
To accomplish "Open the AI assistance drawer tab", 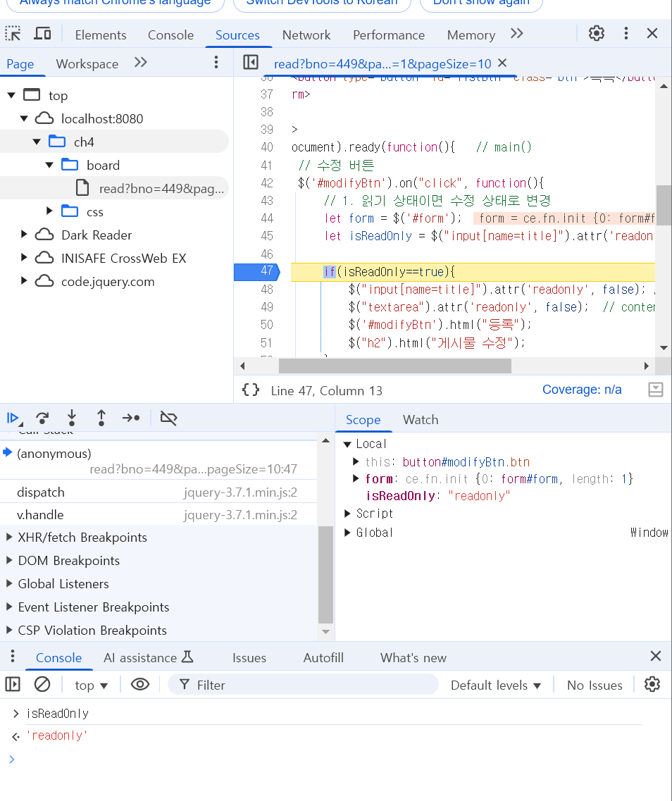I will click(x=149, y=657).
